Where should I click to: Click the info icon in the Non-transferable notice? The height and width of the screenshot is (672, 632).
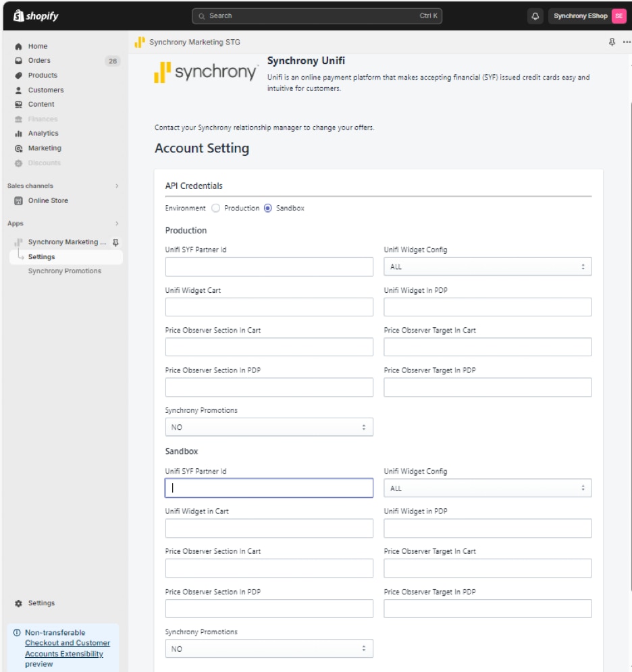click(x=17, y=633)
